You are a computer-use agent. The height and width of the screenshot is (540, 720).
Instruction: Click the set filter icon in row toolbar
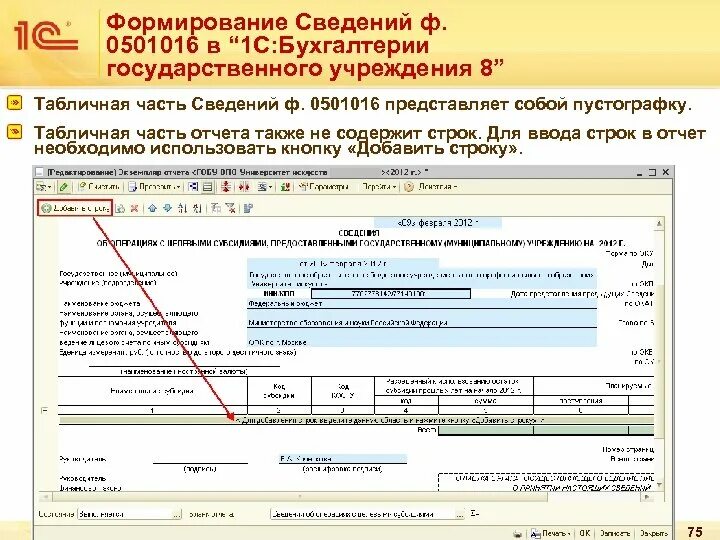pos(216,208)
